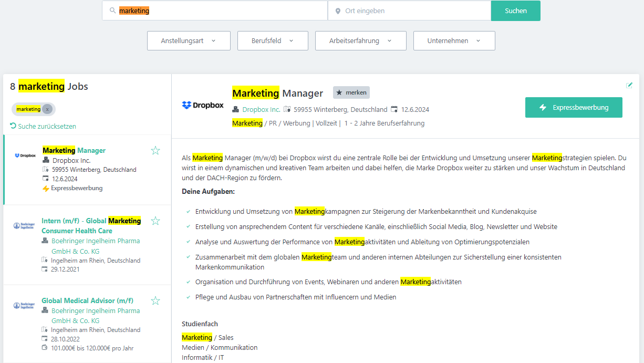Click the Boehringer Ingelheim logo of the Intern job
The width and height of the screenshot is (644, 363).
pos(24,226)
